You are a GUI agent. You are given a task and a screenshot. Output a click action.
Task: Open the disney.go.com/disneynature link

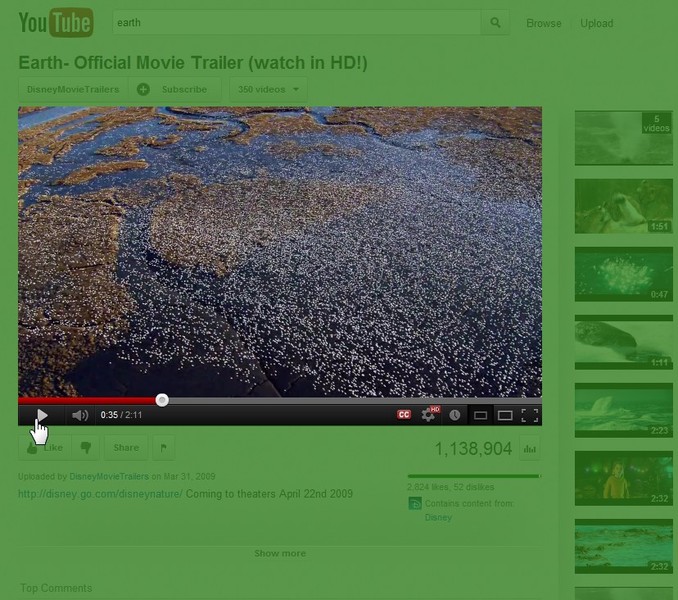point(100,494)
